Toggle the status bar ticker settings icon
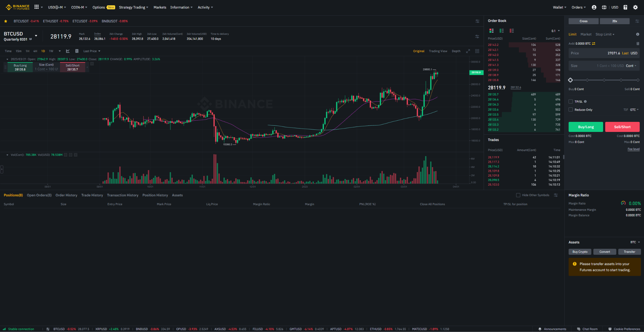Viewport: 644px width, 332px height. [x=48, y=329]
